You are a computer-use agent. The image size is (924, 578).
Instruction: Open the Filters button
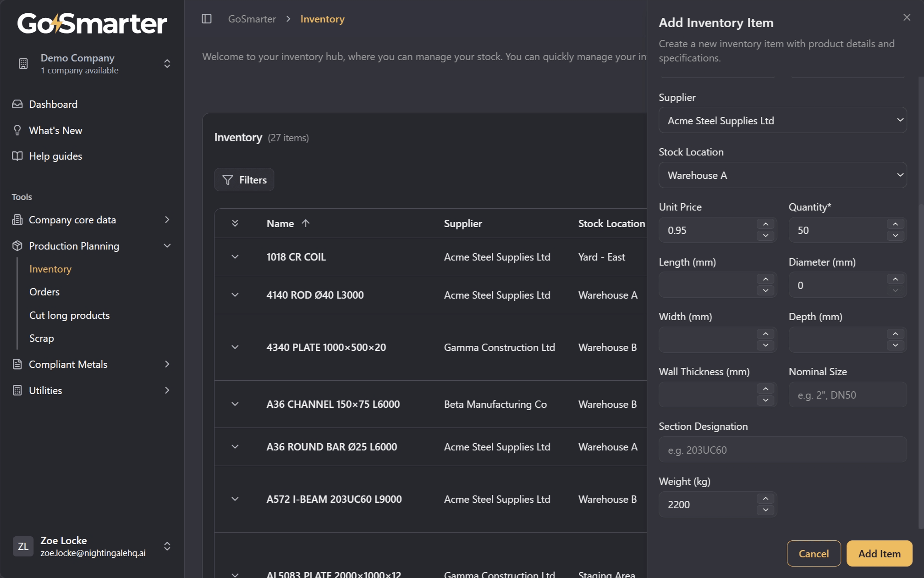(244, 180)
